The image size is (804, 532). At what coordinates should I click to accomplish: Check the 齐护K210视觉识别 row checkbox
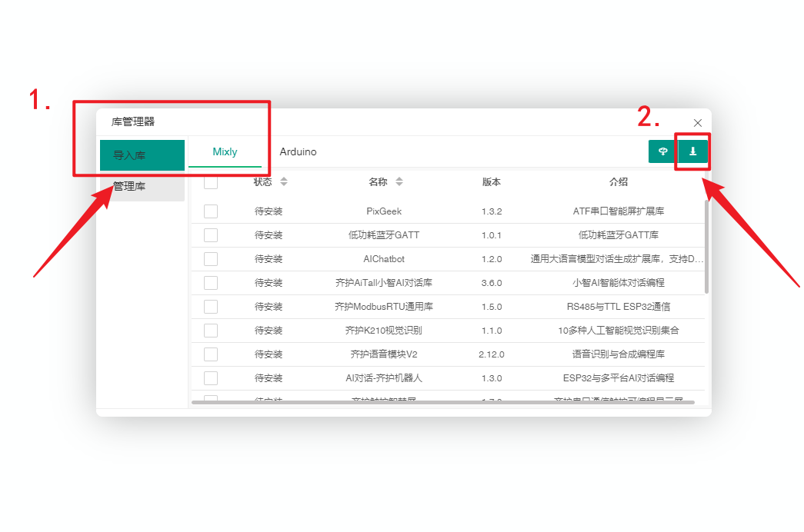pyautogui.click(x=211, y=331)
